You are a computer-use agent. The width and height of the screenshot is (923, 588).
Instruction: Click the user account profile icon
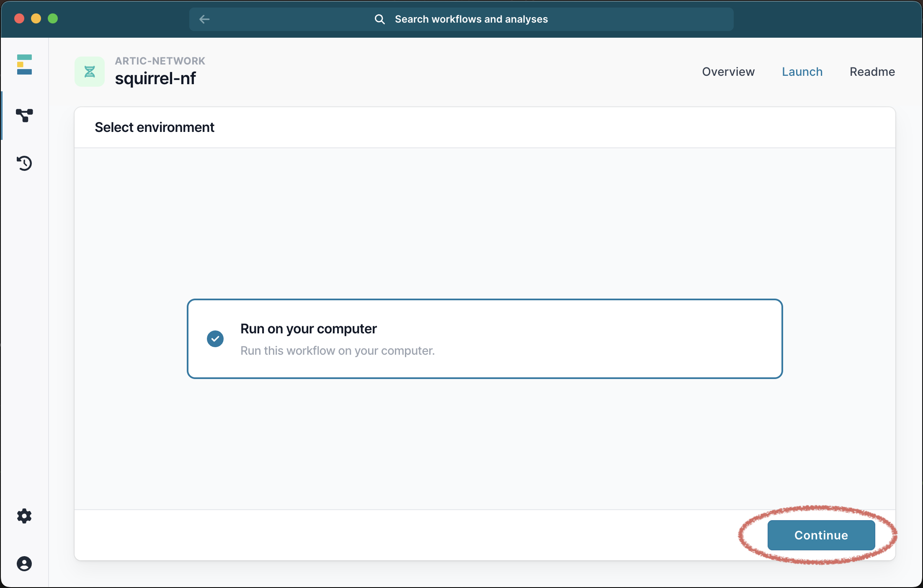point(24,564)
